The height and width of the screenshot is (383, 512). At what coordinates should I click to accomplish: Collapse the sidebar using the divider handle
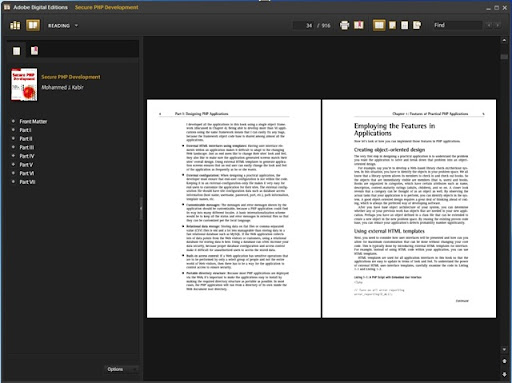click(x=141, y=209)
